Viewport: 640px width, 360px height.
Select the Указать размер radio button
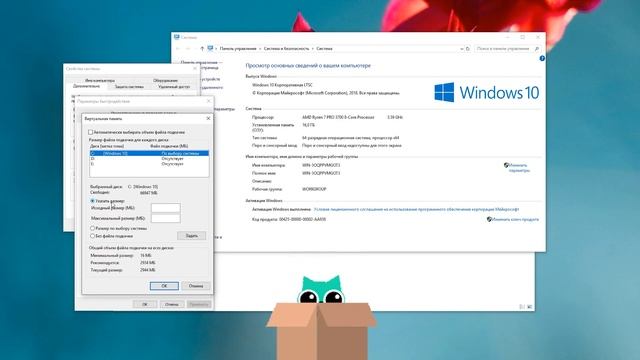click(x=92, y=201)
